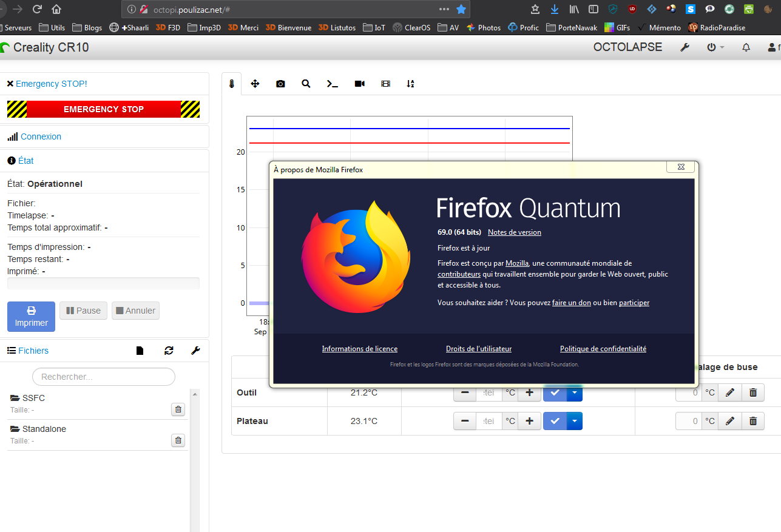This screenshot has width=781, height=532.
Task: Click OCTOLAPSE in the navbar
Action: pyautogui.click(x=627, y=47)
